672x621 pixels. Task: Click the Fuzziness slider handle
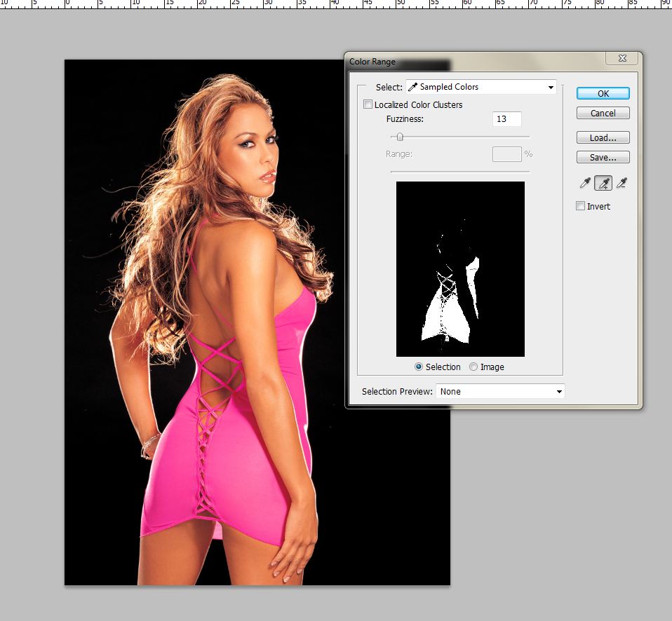pos(400,137)
